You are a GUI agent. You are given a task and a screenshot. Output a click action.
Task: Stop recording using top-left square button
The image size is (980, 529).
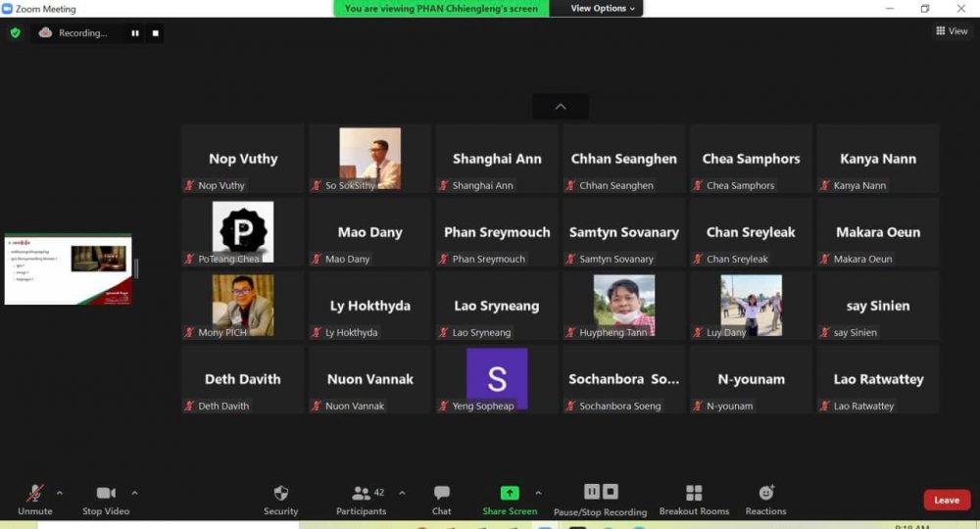(155, 33)
